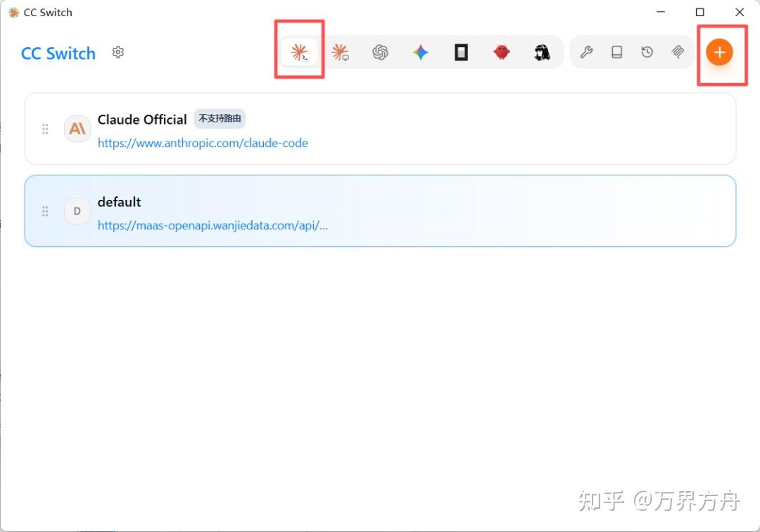Select the Claude Official provider card
The width and height of the screenshot is (760, 532).
[380, 129]
